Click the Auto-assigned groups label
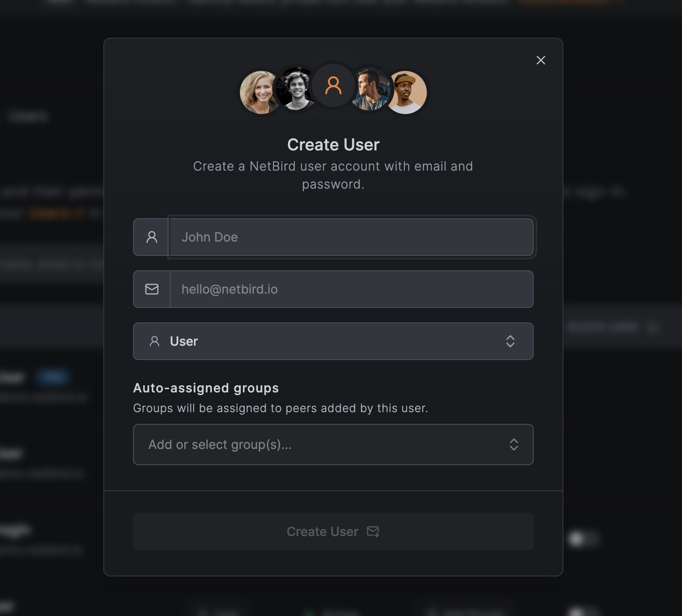Image resolution: width=682 pixels, height=616 pixels. [x=206, y=388]
